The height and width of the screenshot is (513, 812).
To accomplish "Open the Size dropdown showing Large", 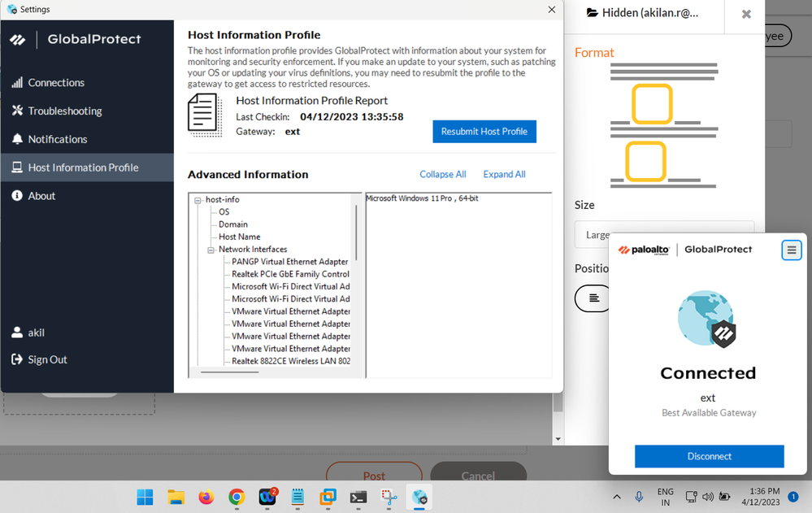I will (664, 234).
